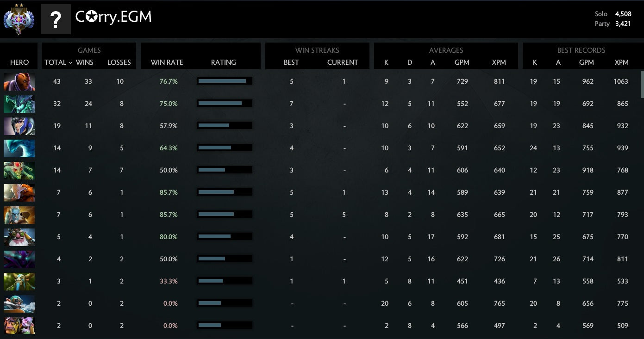The height and width of the screenshot is (339, 644).
Task: Open the question mark profile avatar
Action: (x=56, y=19)
